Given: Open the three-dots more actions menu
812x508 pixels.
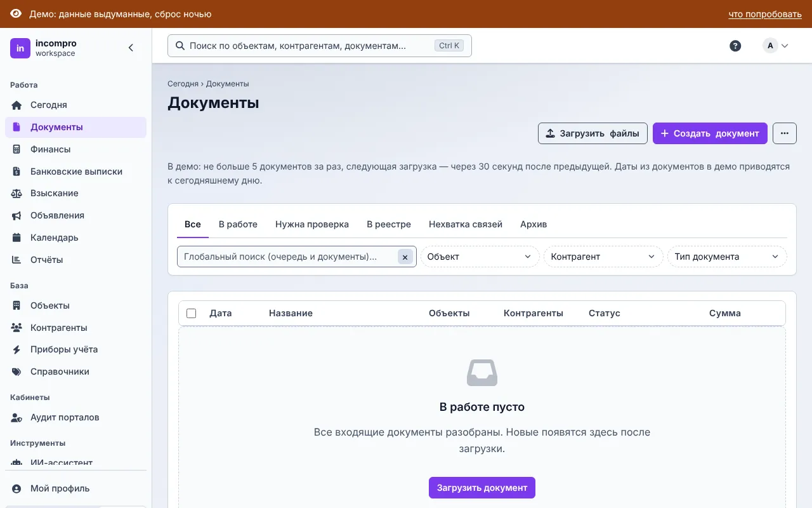Looking at the screenshot, I should (785, 133).
